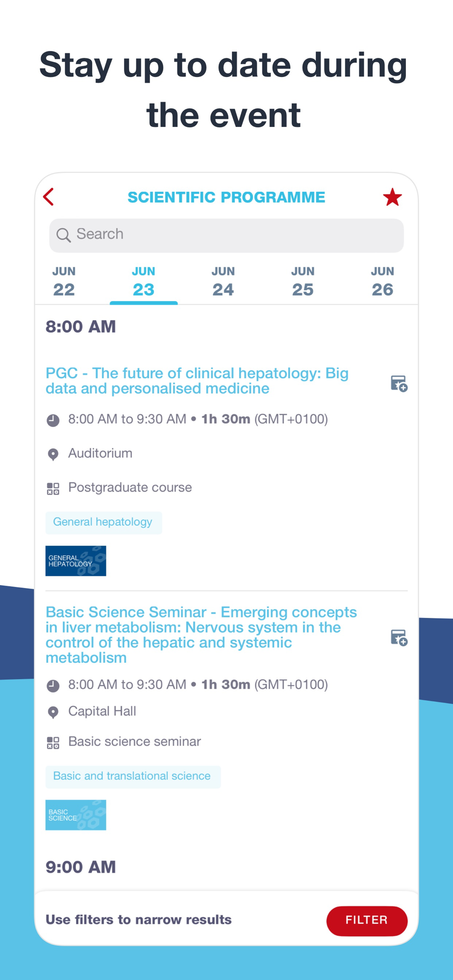Tap the Auditorium location pin icon
This screenshot has width=453, height=980.
[53, 454]
